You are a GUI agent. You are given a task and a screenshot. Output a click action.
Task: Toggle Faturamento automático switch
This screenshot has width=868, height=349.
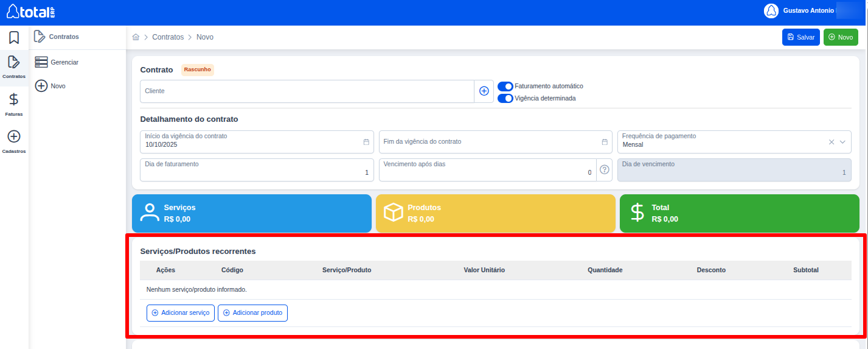point(505,86)
